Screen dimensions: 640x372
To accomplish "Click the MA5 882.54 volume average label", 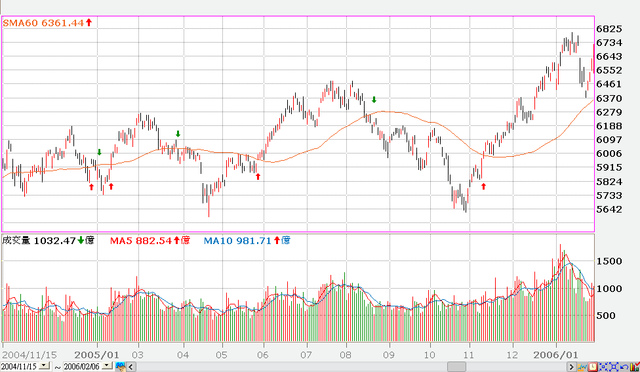I will 150,240.
